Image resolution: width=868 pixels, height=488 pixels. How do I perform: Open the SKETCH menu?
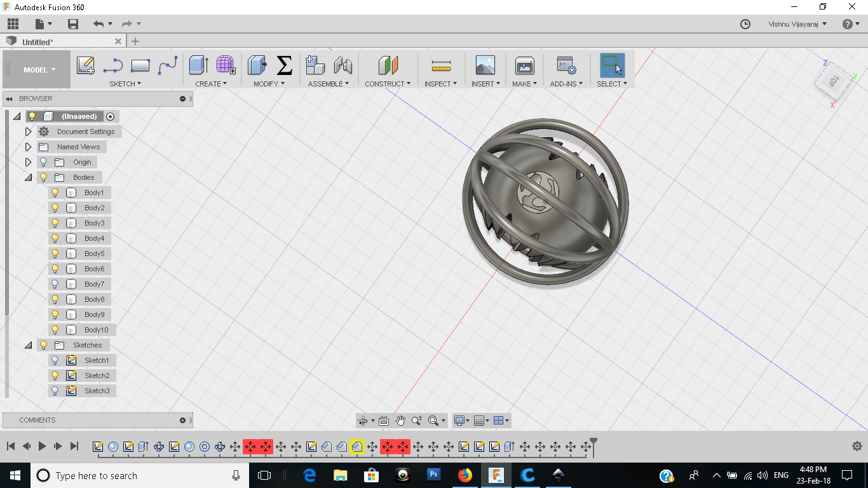point(125,84)
